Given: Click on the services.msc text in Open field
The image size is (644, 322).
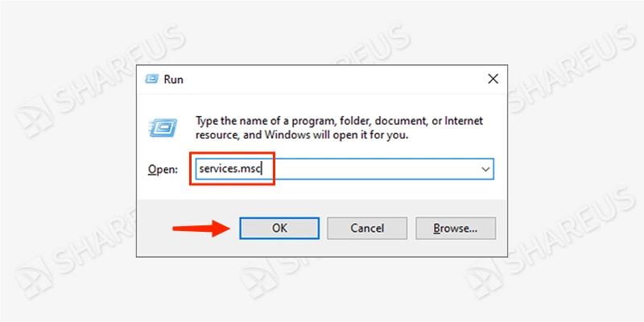Looking at the screenshot, I should (230, 169).
